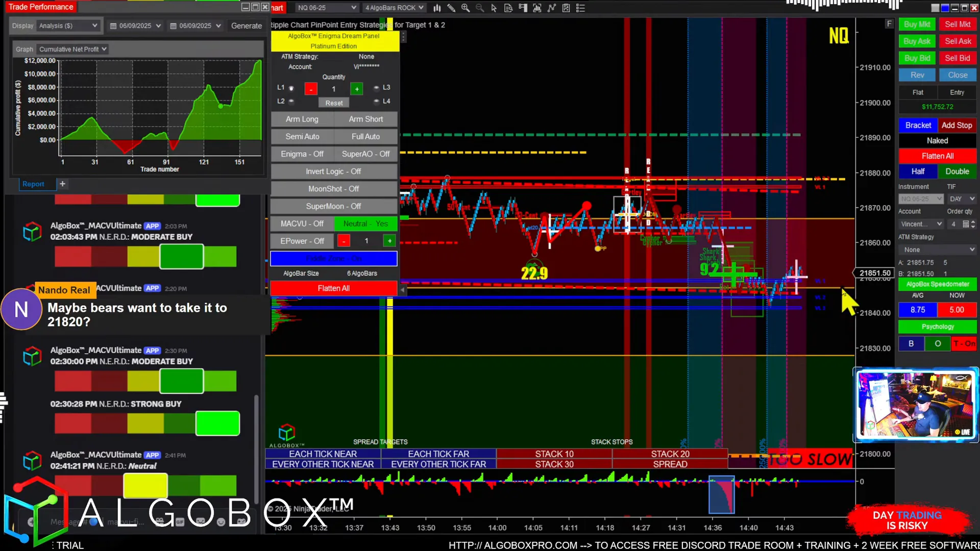Collapse panel with arrow beside Flatten All
Viewport: 980px width, 551px height.
(x=403, y=290)
